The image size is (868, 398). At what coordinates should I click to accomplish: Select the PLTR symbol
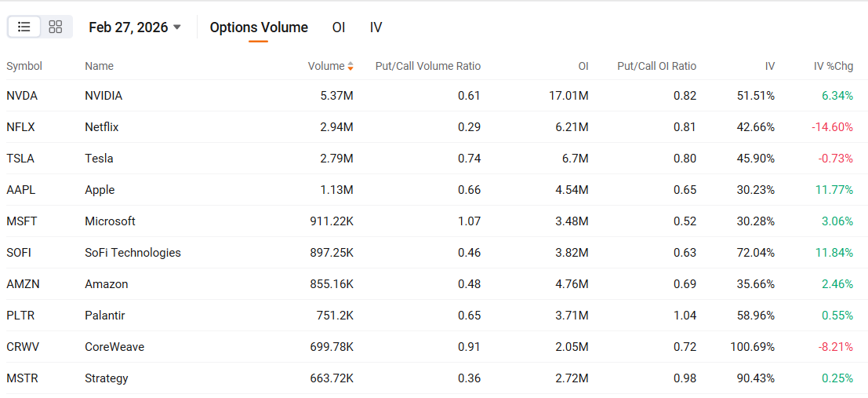point(20,316)
